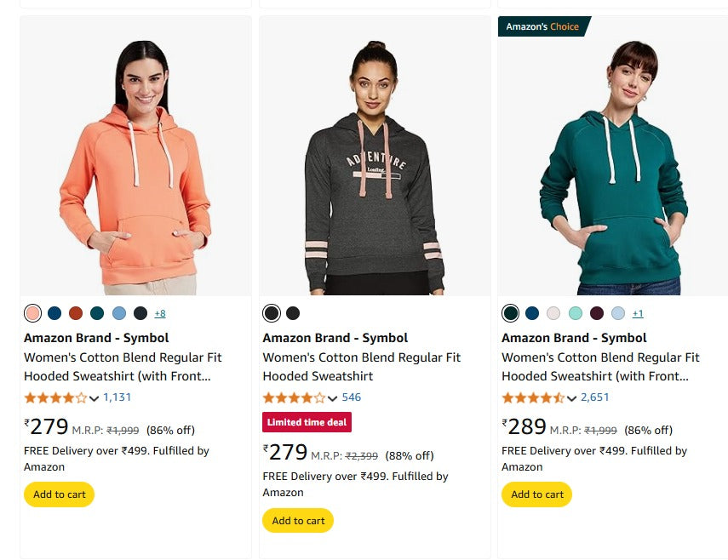Add the ₹289 green hoodie to cart

[536, 494]
